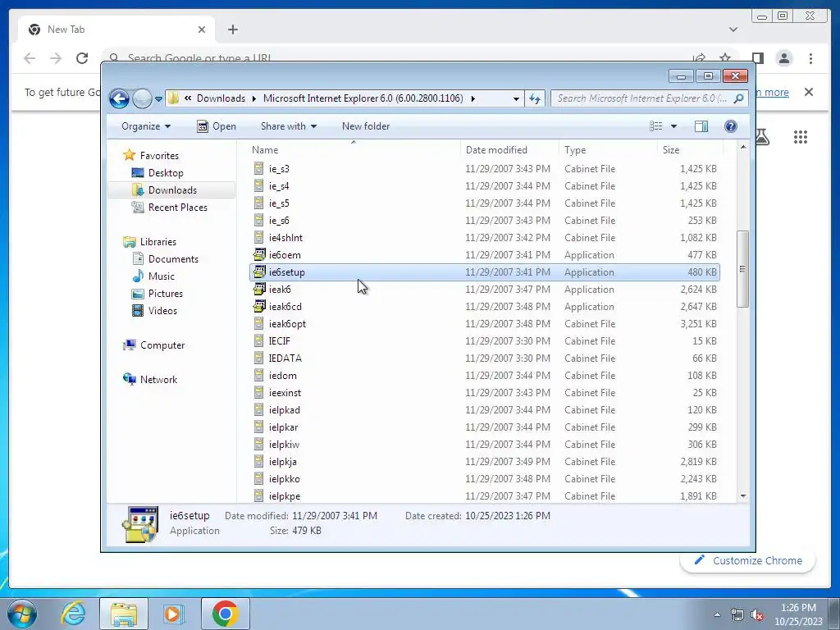
Task: Select the ieak6opt cabinet file icon
Action: 258,324
